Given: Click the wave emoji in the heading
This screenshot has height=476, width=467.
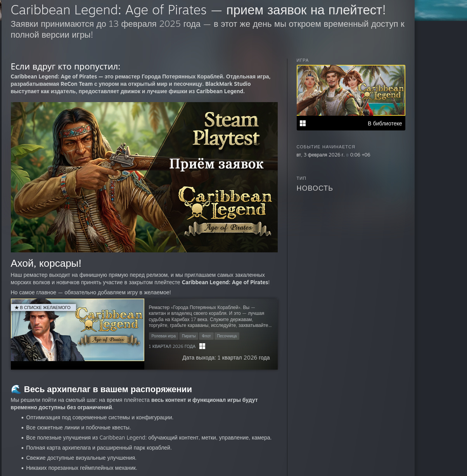Looking at the screenshot, I should coord(16,389).
